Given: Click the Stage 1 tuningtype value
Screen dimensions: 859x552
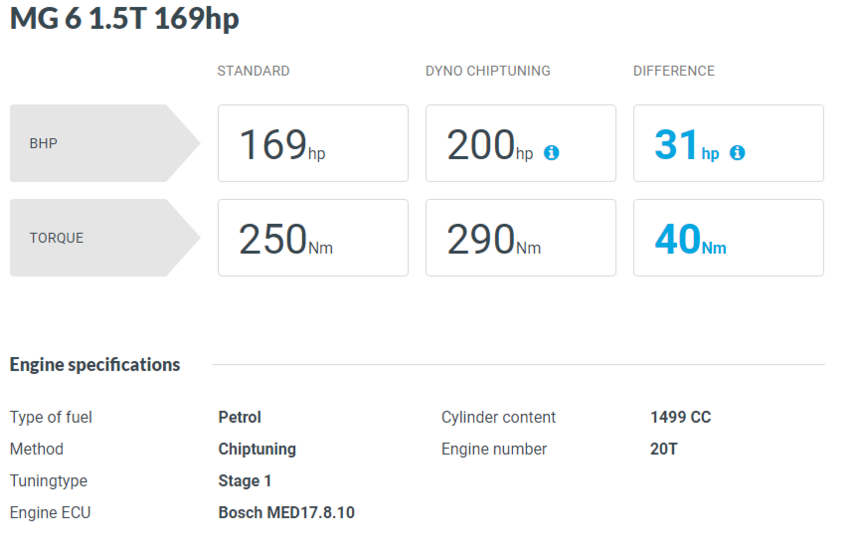Looking at the screenshot, I should coord(245,481).
